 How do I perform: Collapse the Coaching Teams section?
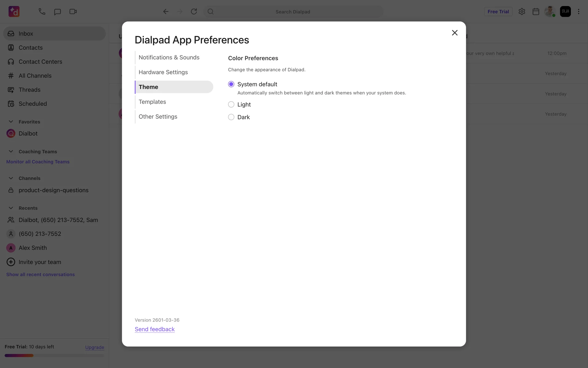[11, 151]
